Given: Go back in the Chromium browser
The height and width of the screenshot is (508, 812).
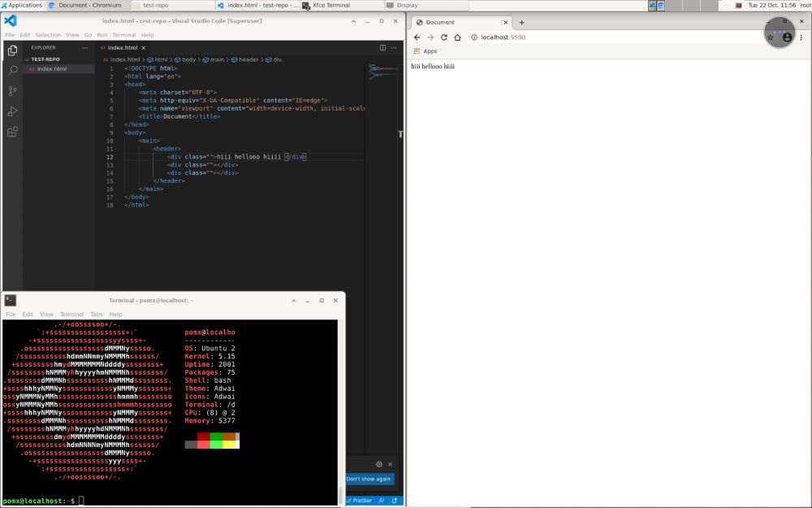Looking at the screenshot, I should 417,37.
